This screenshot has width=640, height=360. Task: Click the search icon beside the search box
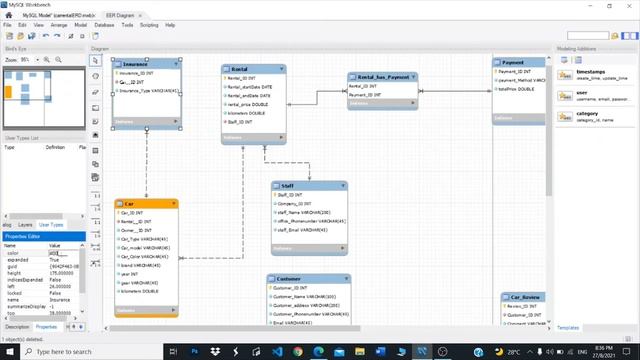[x=615, y=36]
